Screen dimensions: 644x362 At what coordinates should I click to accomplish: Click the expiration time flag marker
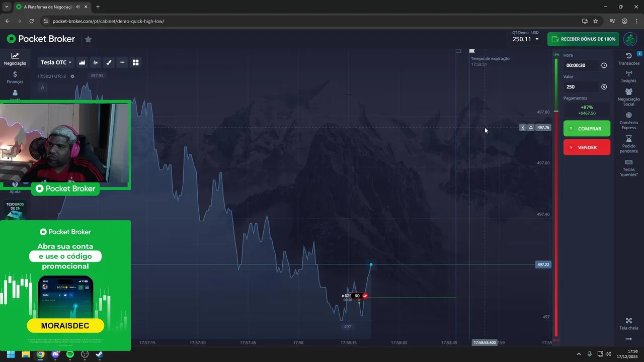472,51
